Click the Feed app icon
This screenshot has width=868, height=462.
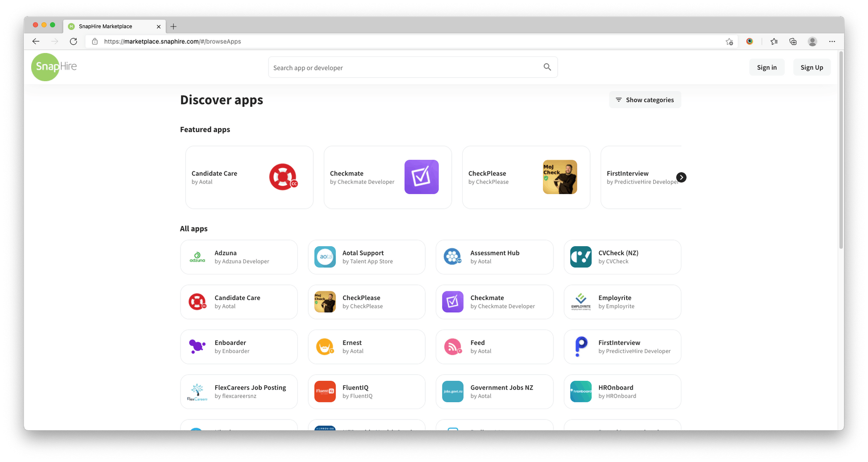(452, 346)
